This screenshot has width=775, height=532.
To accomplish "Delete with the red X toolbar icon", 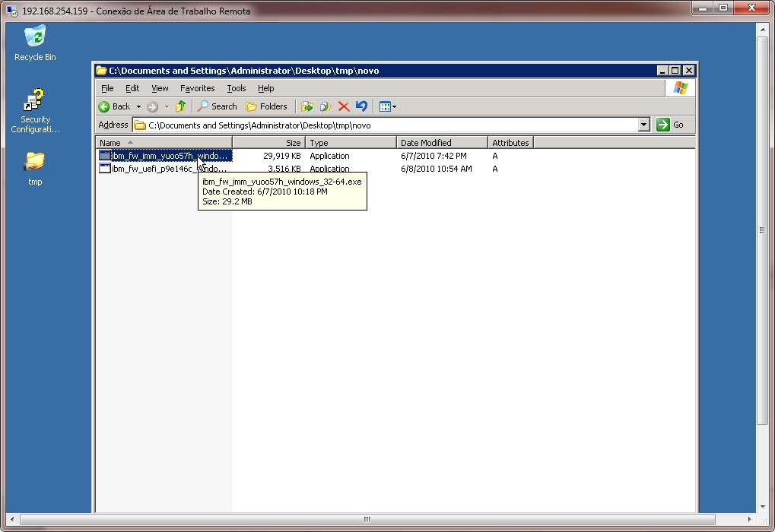I will 343,106.
